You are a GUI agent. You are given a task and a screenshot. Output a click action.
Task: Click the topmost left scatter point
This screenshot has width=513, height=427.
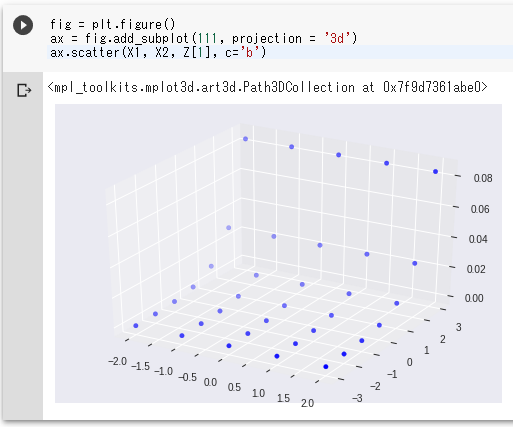pyautogui.click(x=245, y=139)
